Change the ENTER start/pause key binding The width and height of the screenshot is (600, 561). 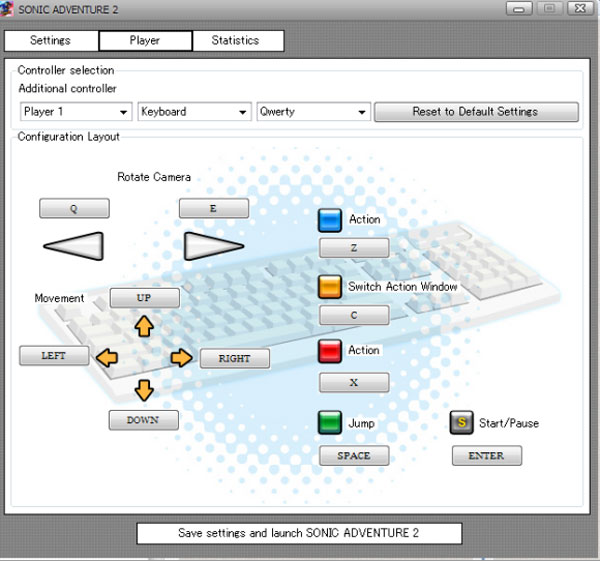tap(487, 455)
